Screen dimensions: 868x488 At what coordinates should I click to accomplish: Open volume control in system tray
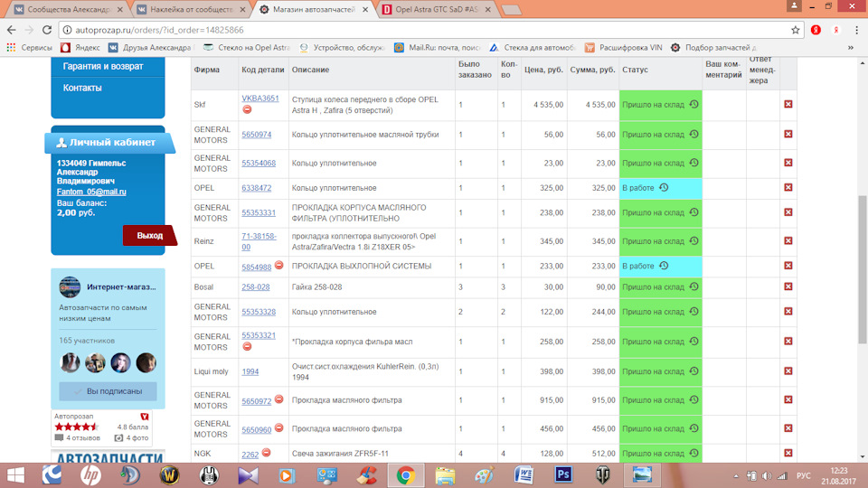pos(766,476)
